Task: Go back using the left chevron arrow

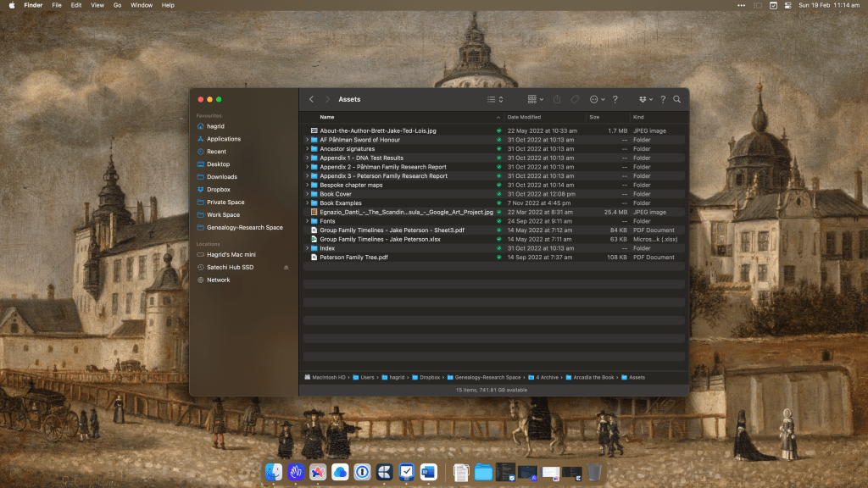Action: point(312,99)
